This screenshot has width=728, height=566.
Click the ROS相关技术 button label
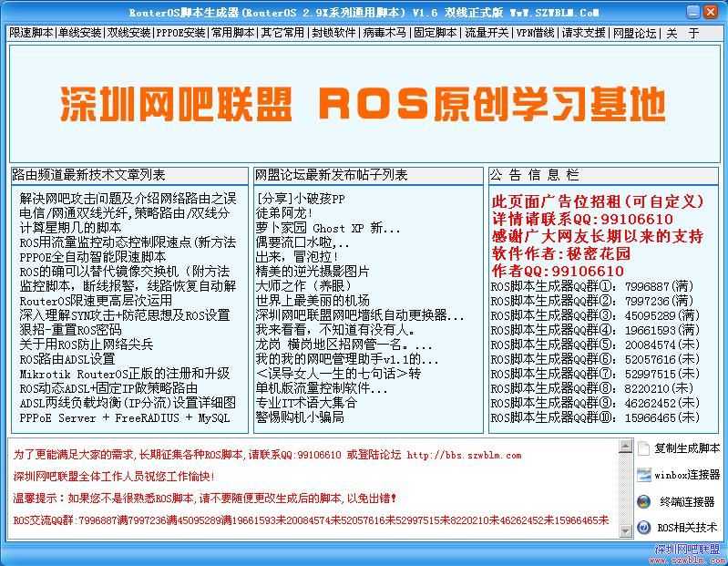(687, 528)
